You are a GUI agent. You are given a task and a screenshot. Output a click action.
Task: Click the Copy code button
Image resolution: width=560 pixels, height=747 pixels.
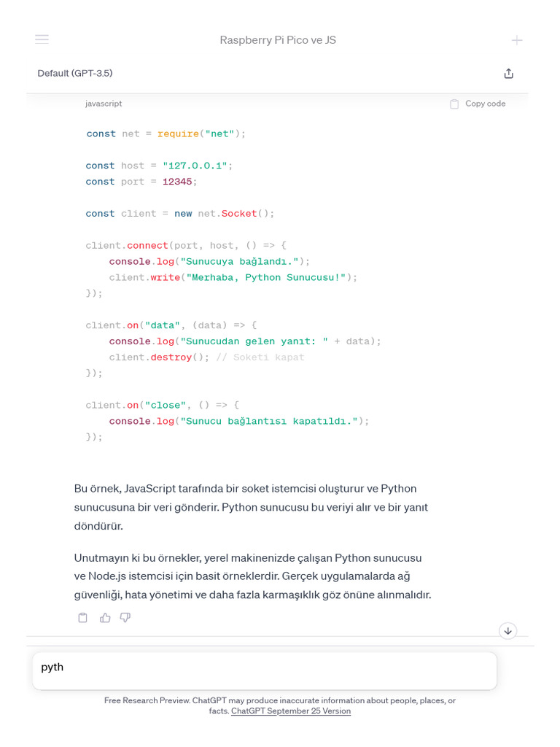click(478, 104)
